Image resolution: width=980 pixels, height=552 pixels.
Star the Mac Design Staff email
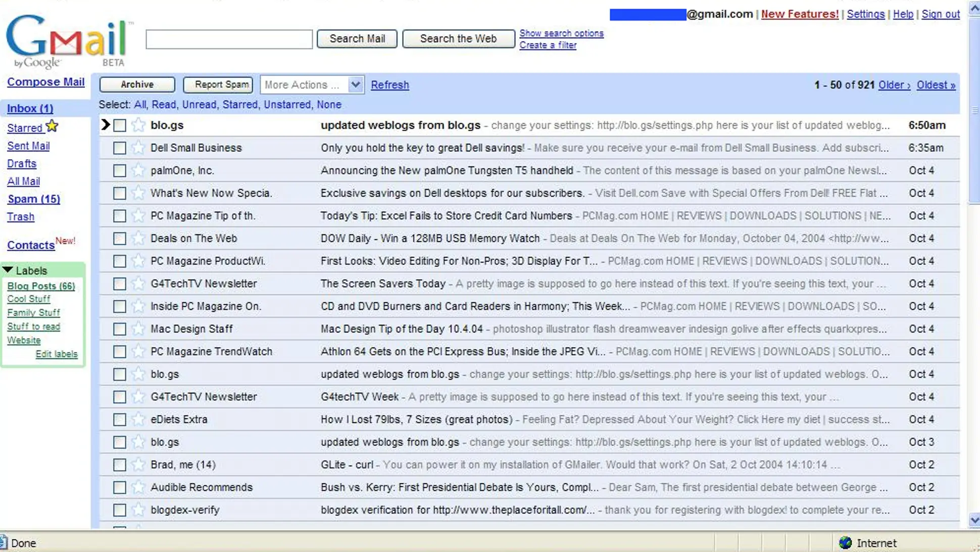[x=138, y=329]
